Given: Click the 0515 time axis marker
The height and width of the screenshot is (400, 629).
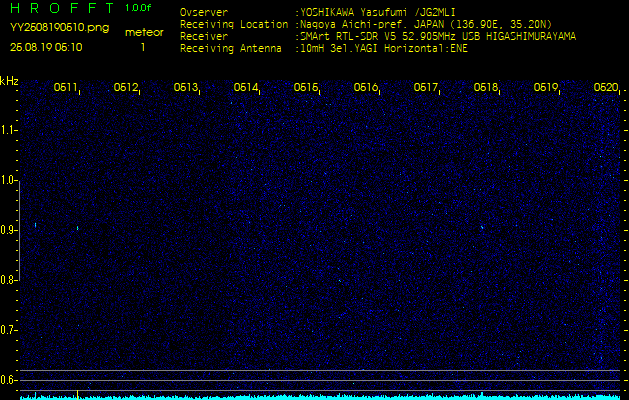Looking at the screenshot, I should (x=306, y=87).
